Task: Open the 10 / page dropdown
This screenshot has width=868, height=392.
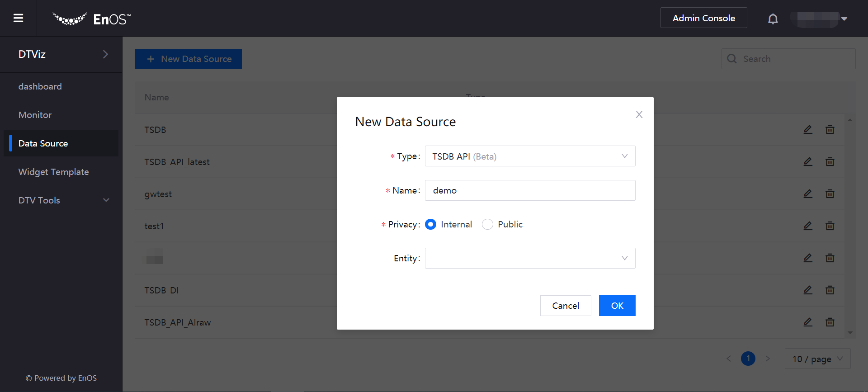Action: (817, 359)
